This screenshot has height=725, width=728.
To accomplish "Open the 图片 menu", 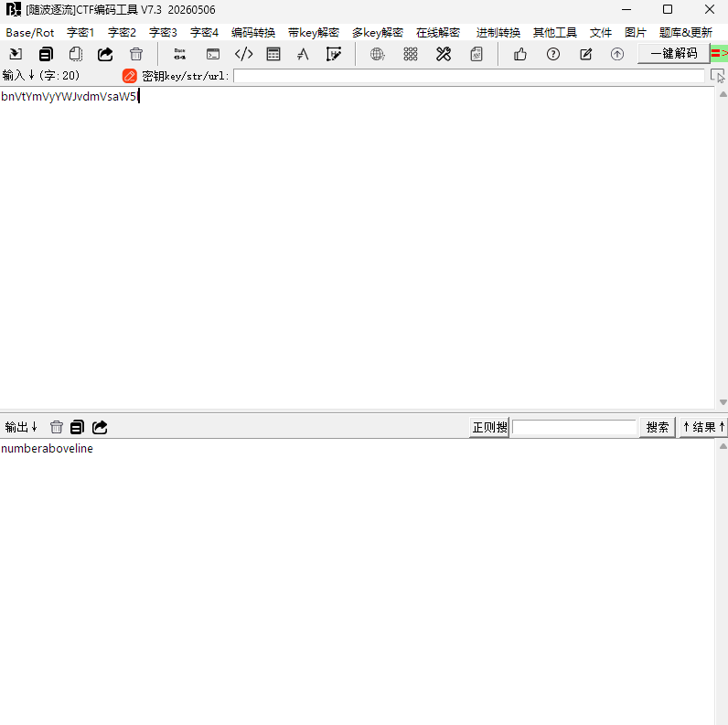I will point(636,33).
